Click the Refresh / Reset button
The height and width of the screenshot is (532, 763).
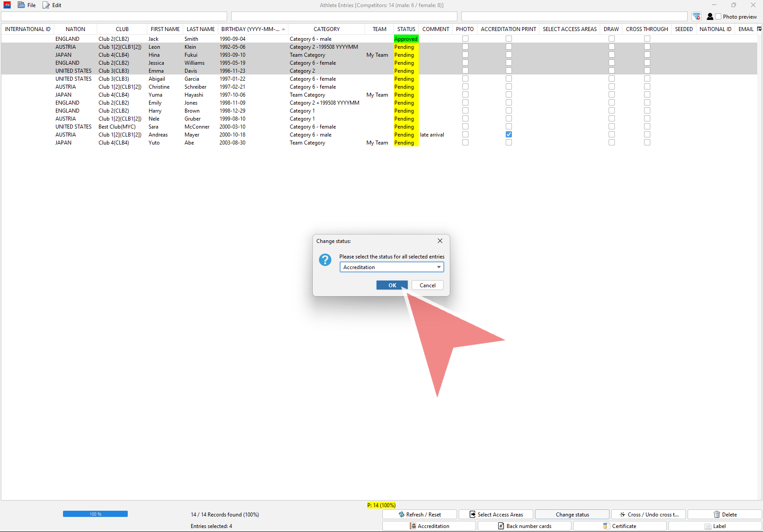419,514
